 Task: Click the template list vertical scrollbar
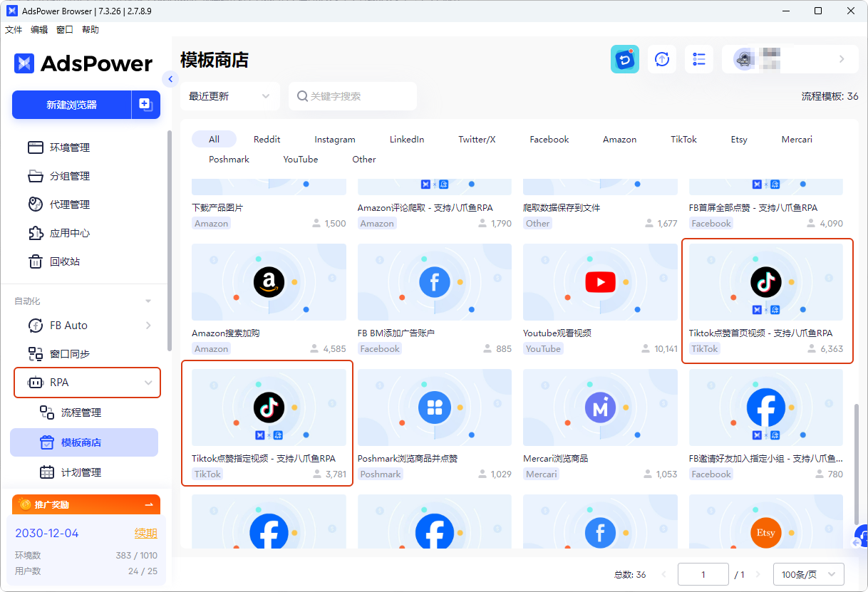pyautogui.click(x=856, y=463)
